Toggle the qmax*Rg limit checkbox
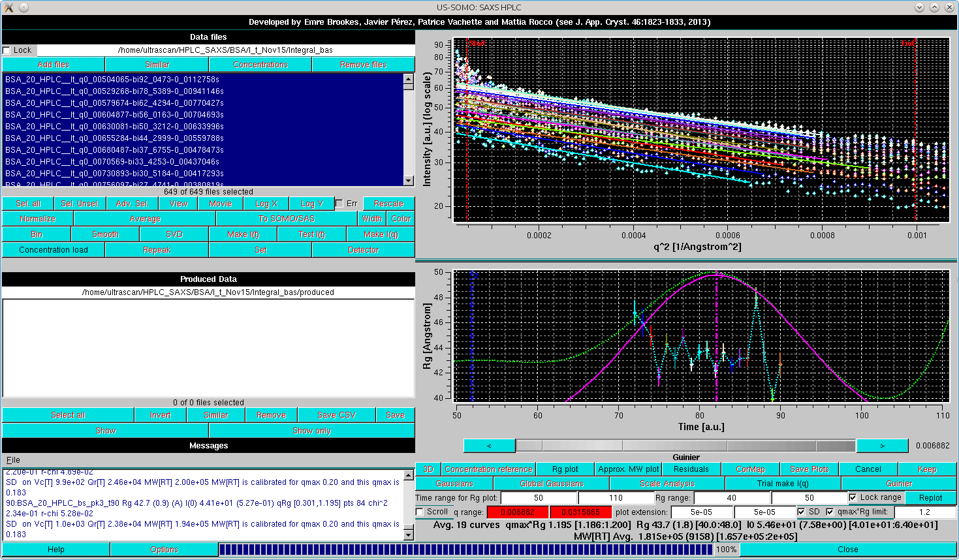The image size is (959, 560). pyautogui.click(x=830, y=512)
